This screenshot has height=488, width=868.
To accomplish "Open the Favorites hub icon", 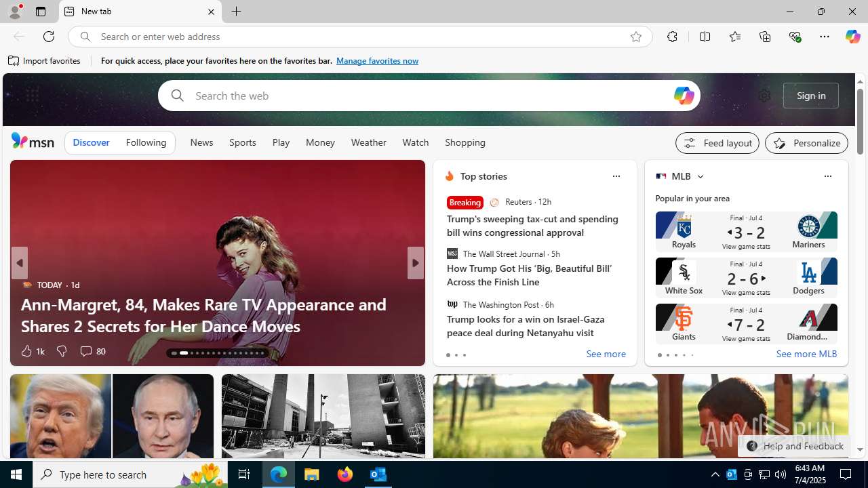I will coord(734,37).
